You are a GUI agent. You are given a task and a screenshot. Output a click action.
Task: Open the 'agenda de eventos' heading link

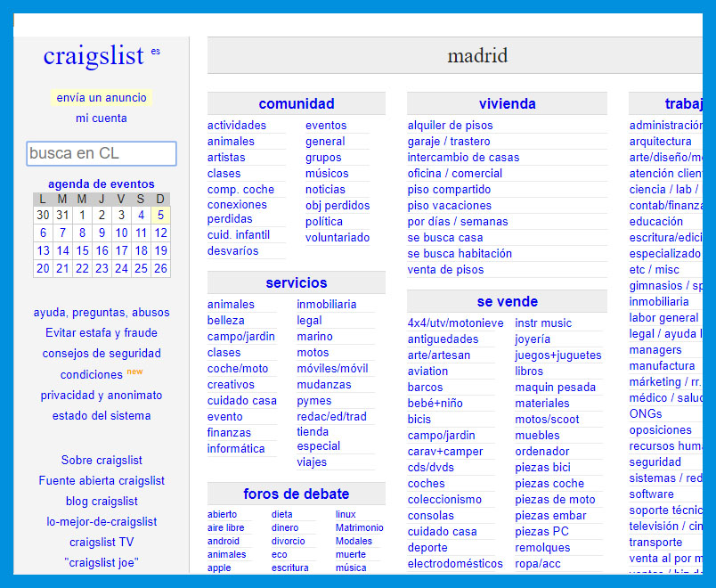(x=102, y=184)
